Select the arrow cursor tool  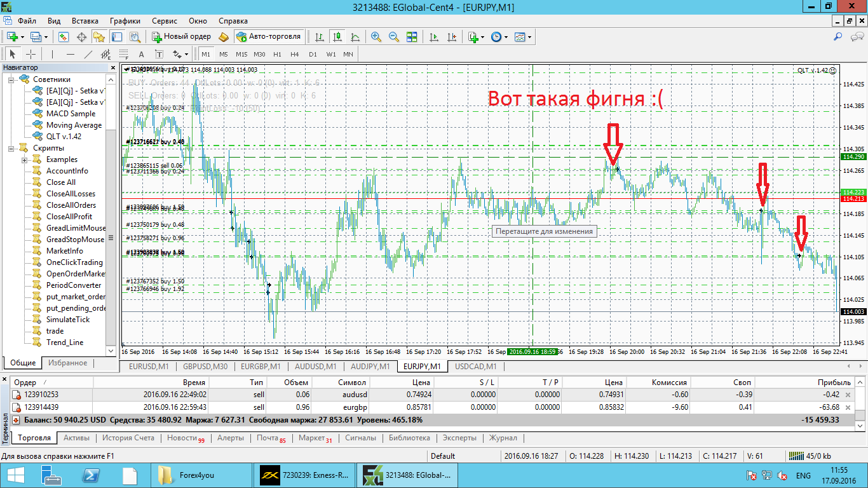pyautogui.click(x=13, y=54)
